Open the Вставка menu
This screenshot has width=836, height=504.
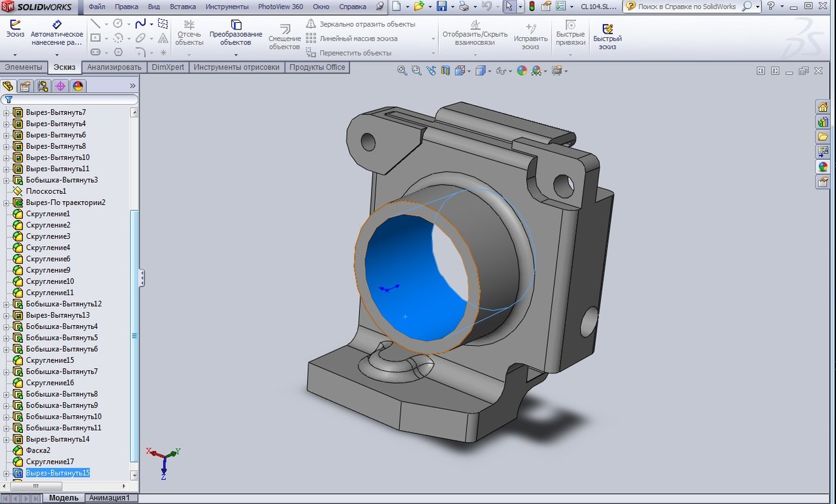coord(183,7)
